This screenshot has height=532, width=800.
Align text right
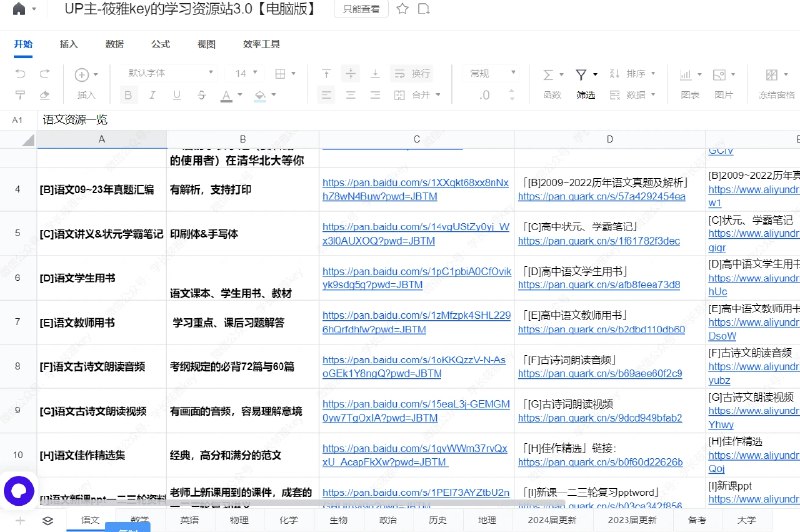(x=375, y=95)
